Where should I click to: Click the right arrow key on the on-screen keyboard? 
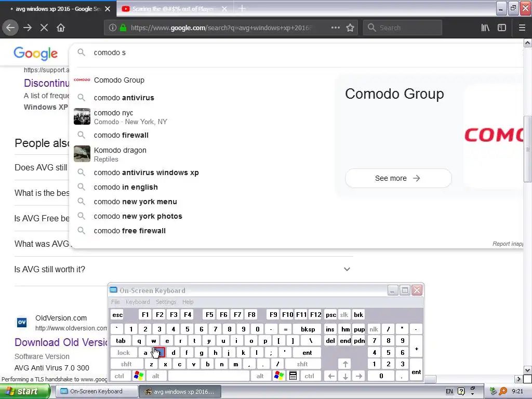coord(359,376)
